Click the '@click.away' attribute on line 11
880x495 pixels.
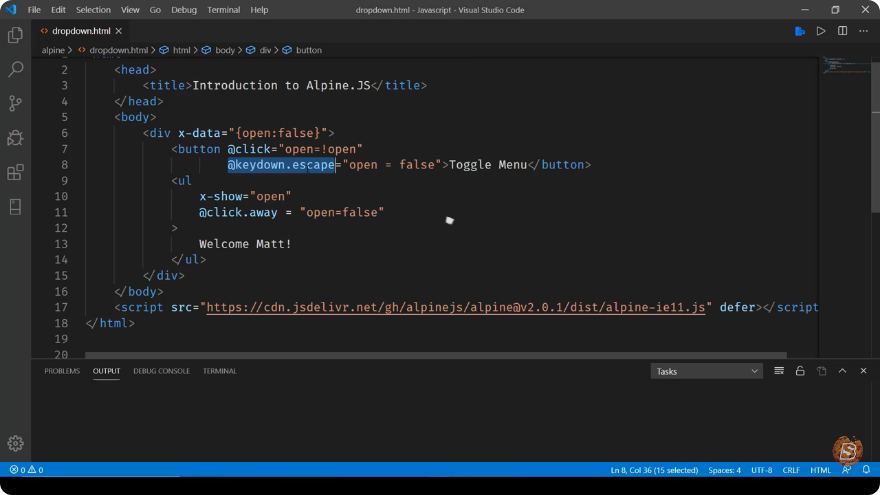click(x=238, y=213)
